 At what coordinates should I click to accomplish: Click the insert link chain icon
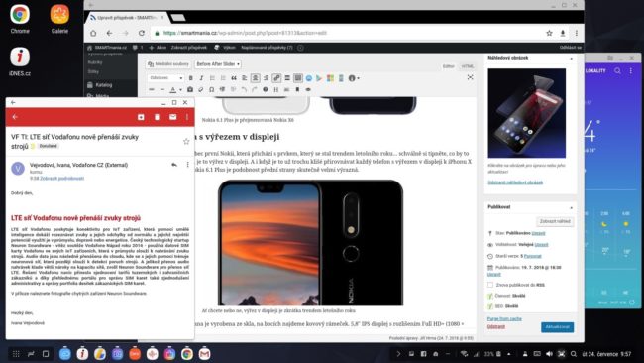click(x=276, y=78)
